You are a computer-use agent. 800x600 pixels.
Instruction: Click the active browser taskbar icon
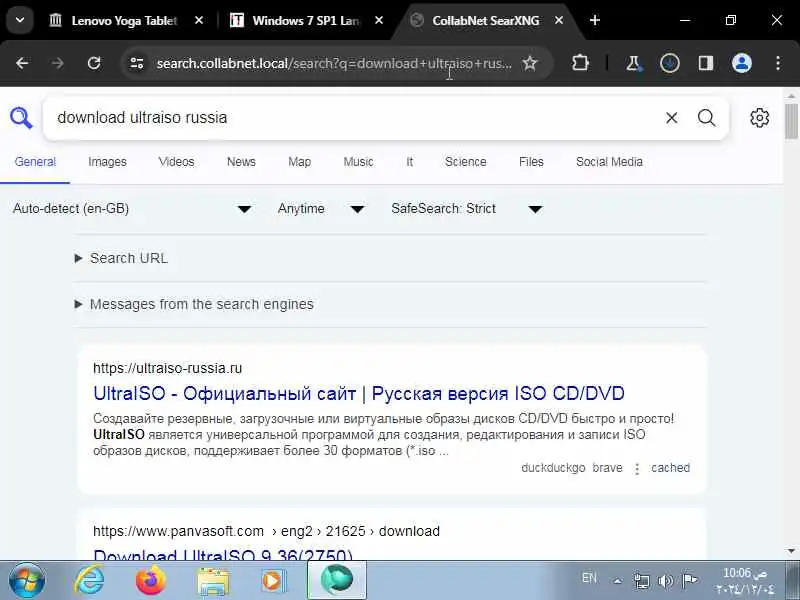[337, 581]
